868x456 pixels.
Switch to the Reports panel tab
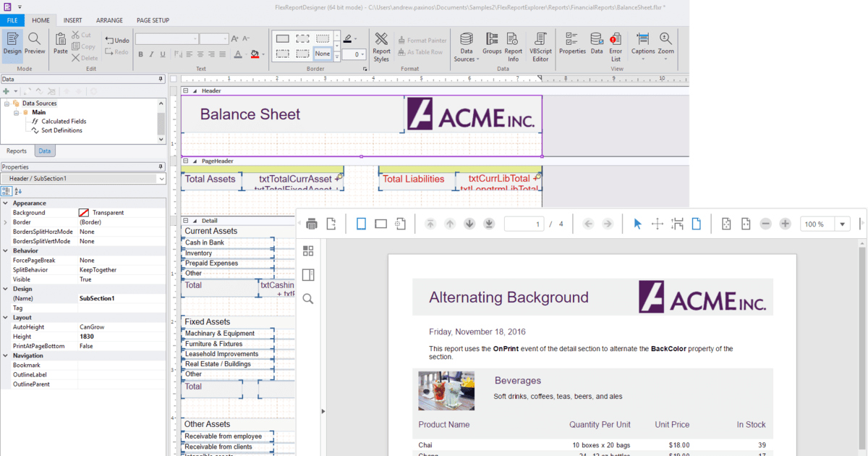(17, 151)
